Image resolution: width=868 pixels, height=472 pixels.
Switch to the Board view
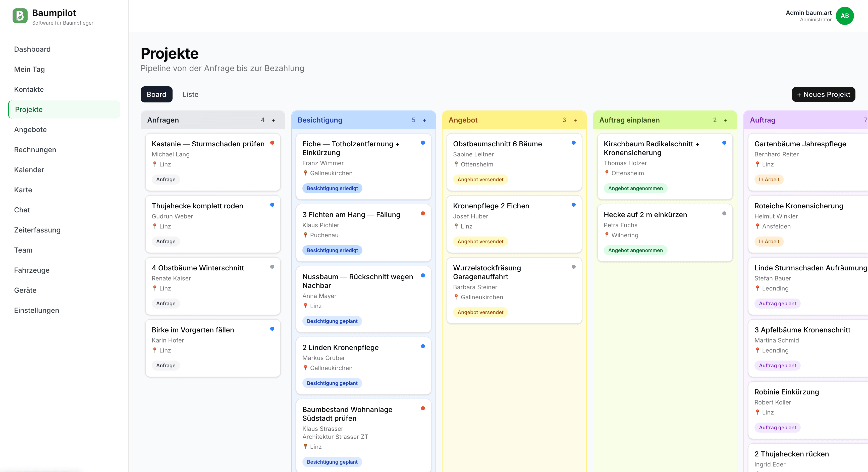(x=156, y=94)
